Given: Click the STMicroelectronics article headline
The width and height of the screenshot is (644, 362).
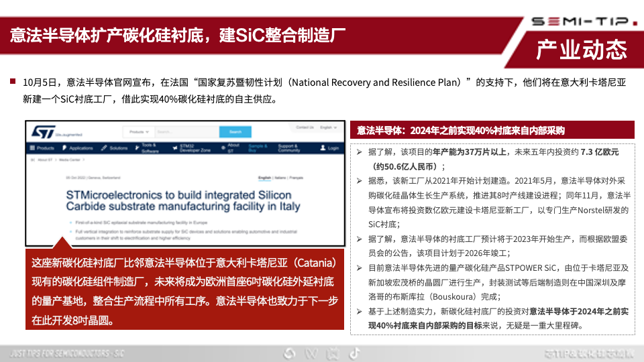Looking at the screenshot, I should [182, 200].
